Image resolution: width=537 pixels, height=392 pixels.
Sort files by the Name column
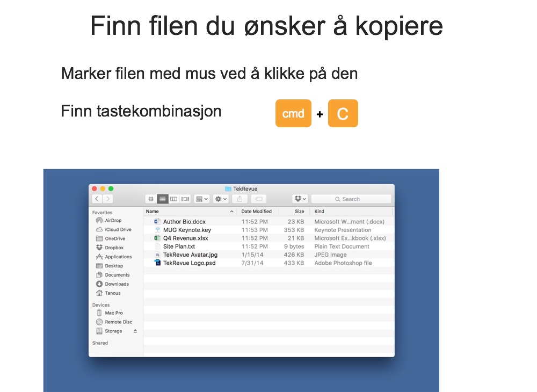click(188, 212)
